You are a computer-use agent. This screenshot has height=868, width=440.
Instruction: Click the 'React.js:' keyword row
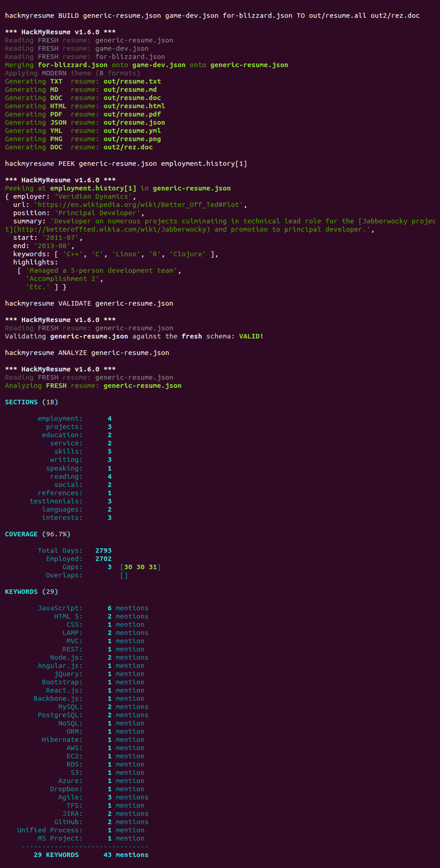point(95,690)
